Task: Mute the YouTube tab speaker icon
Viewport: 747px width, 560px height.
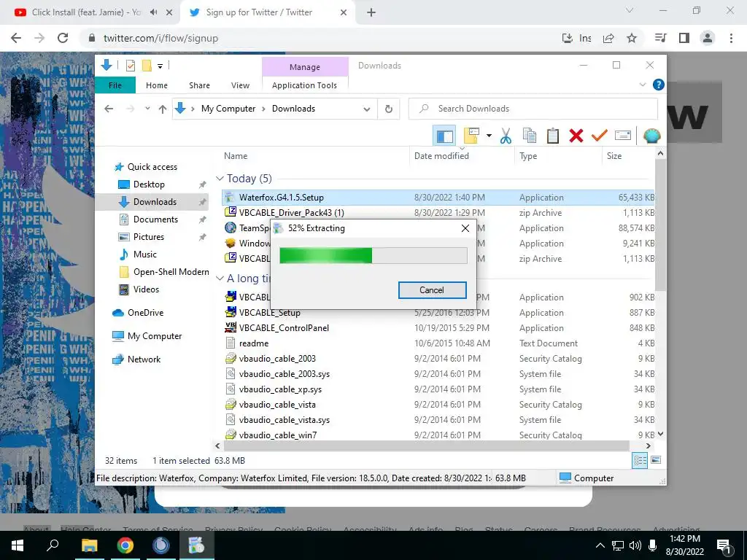Action: [x=153, y=12]
